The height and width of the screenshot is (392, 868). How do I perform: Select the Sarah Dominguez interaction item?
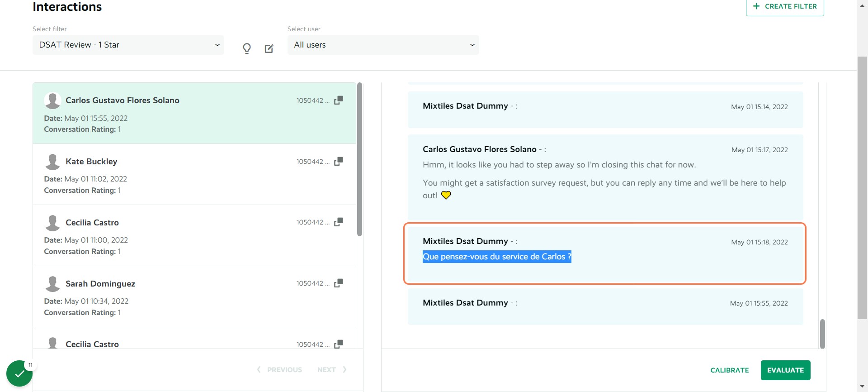tap(194, 296)
